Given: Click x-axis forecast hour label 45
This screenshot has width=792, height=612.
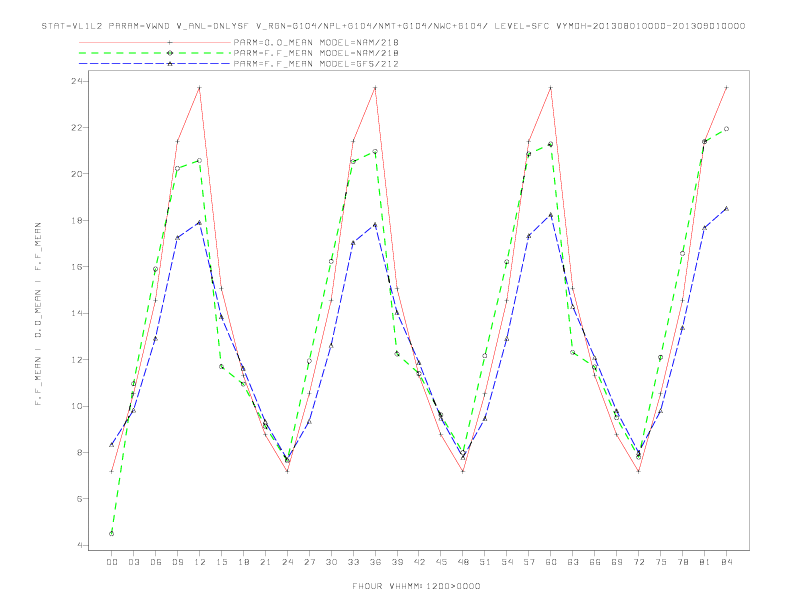Looking at the screenshot, I should 441,562.
